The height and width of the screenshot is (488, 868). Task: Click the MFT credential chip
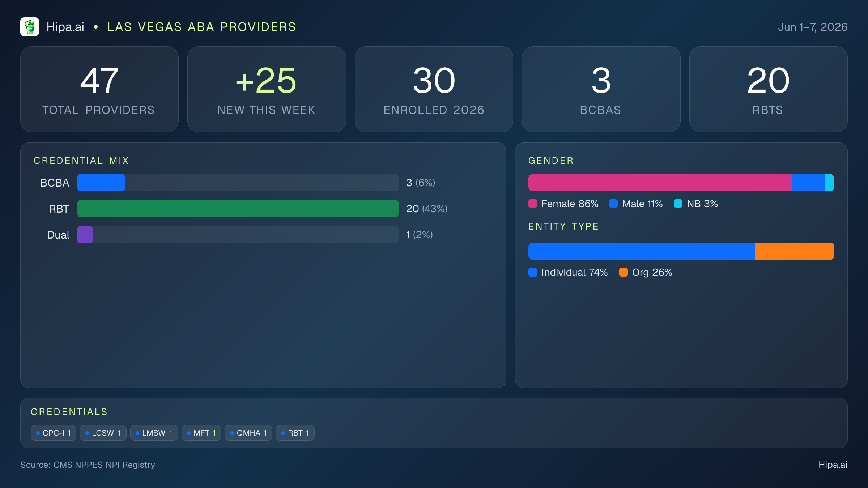[201, 433]
